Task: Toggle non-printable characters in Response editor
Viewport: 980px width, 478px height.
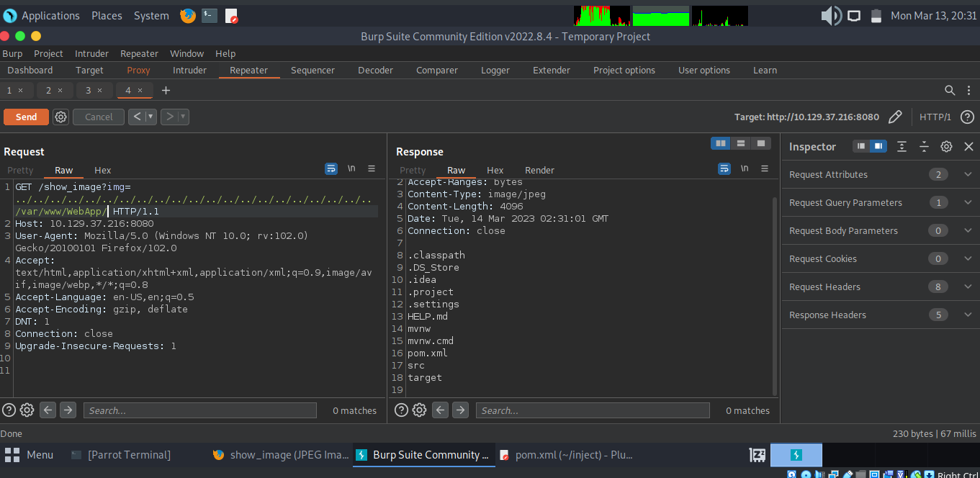Action: 745,168
